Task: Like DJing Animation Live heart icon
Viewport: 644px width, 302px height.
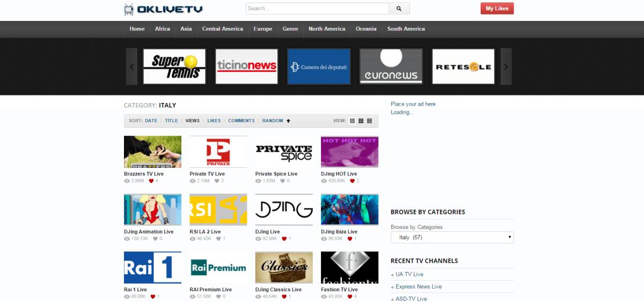Action: pos(156,239)
